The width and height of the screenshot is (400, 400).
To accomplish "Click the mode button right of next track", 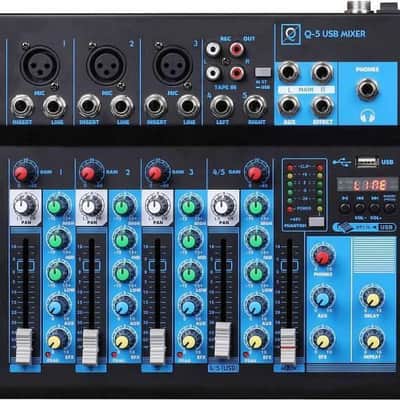I will tap(389, 208).
